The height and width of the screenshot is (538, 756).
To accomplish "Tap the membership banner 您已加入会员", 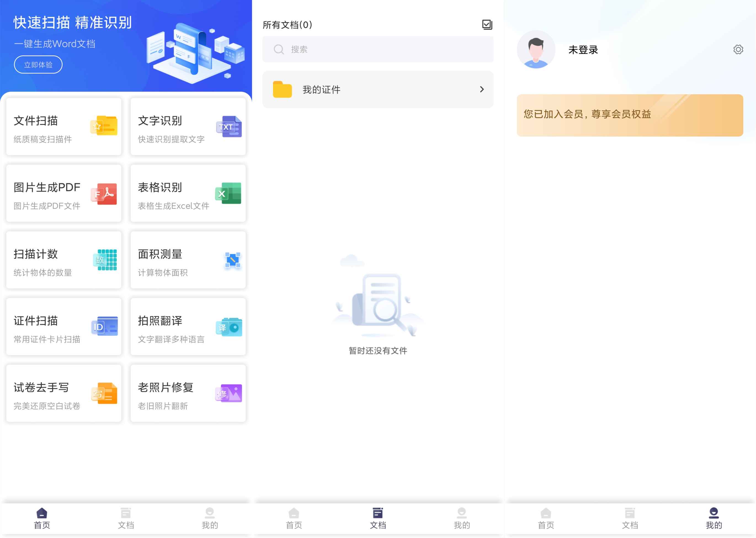I will 629,114.
